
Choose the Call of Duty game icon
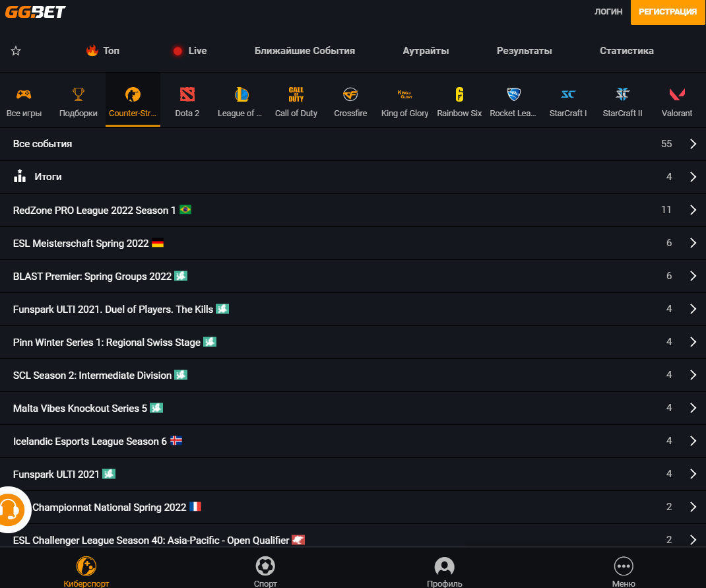(296, 94)
